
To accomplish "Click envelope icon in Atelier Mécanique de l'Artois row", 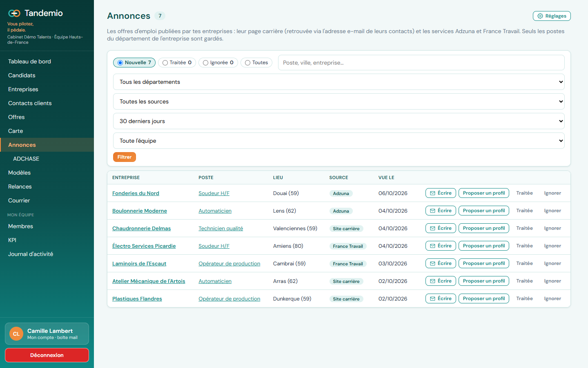I will pos(432,281).
